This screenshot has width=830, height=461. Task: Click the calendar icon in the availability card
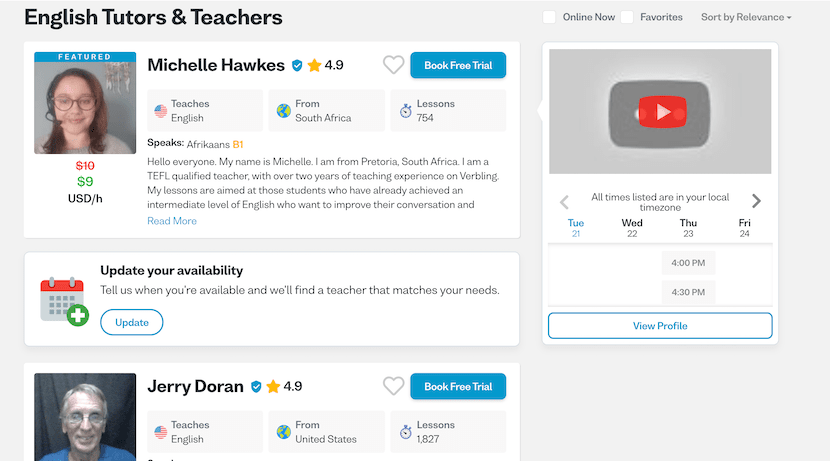pos(65,301)
